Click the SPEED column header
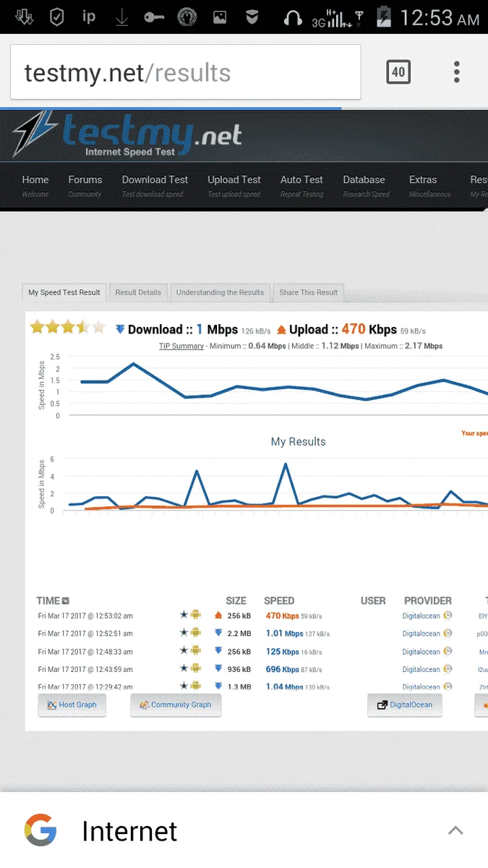This screenshot has width=488, height=868. pos(279,601)
